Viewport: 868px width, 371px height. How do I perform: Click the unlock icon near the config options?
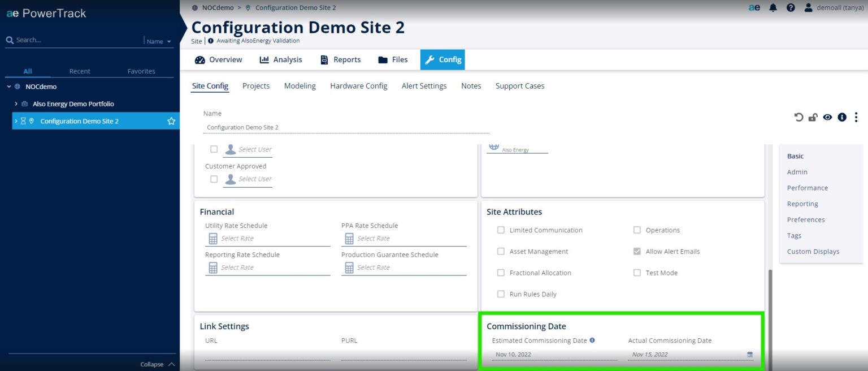(x=813, y=117)
